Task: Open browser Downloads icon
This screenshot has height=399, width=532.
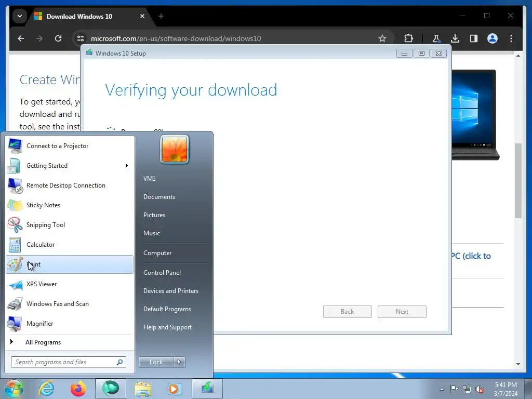Action: [455, 38]
